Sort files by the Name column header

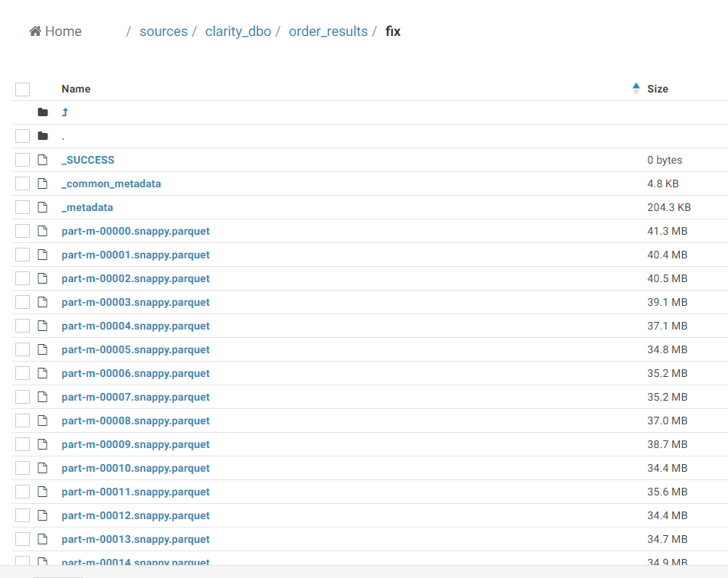pyautogui.click(x=76, y=88)
